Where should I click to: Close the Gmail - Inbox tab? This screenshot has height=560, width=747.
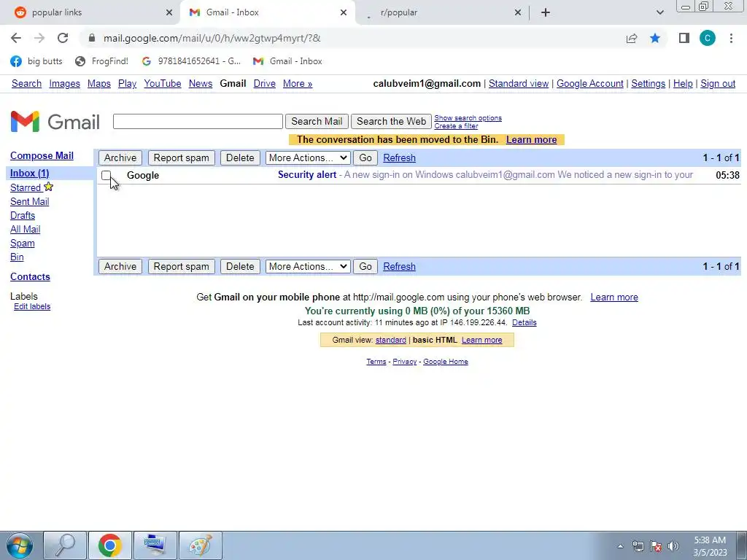(x=344, y=12)
